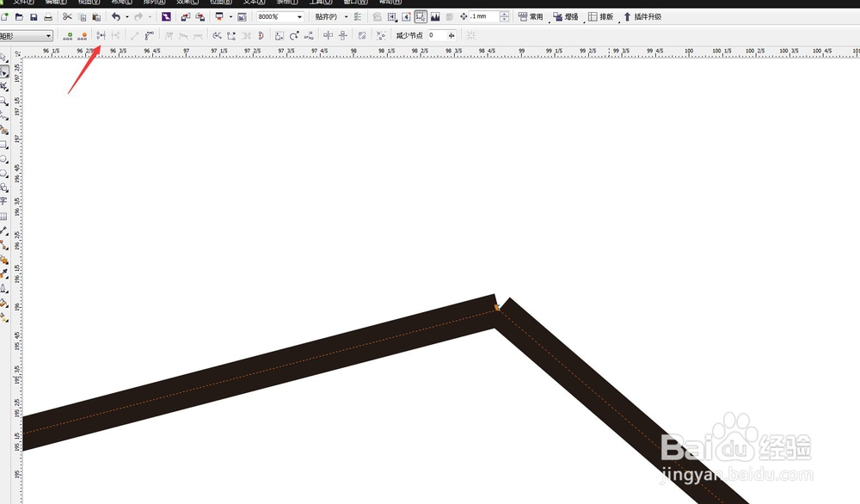The width and height of the screenshot is (860, 504).
Task: Select the Eyedropper tool in toolbox
Action: [x=3, y=274]
